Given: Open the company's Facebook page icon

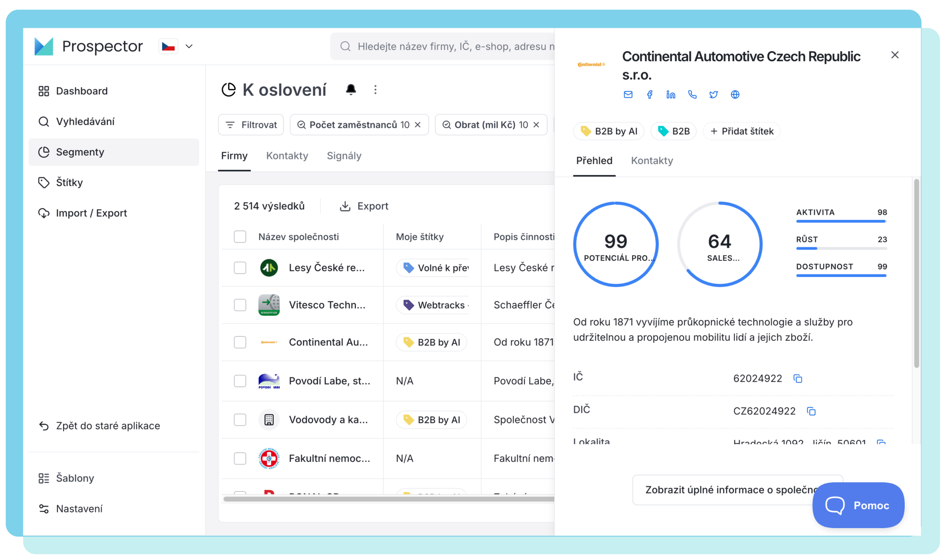Looking at the screenshot, I should tap(649, 94).
